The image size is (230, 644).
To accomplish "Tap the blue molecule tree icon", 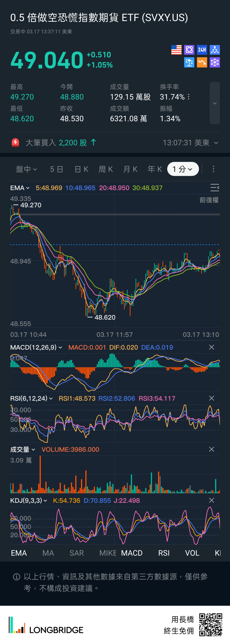I will [215, 50].
